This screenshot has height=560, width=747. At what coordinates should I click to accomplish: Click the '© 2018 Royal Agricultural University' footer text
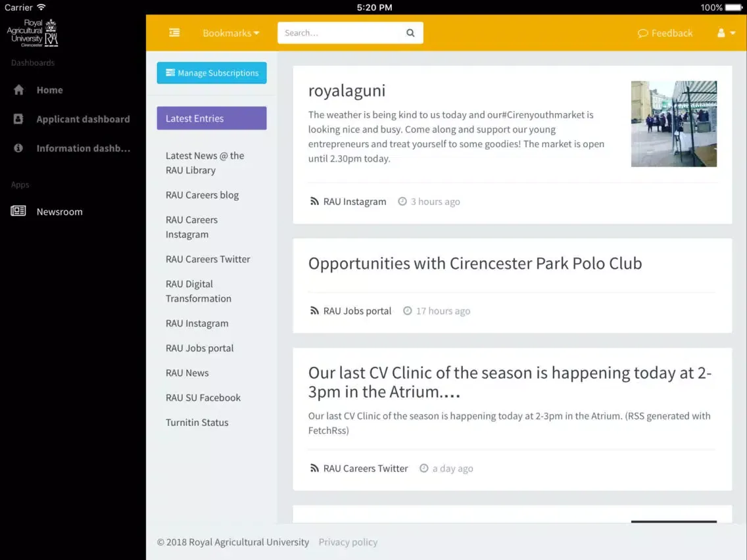[x=233, y=542]
